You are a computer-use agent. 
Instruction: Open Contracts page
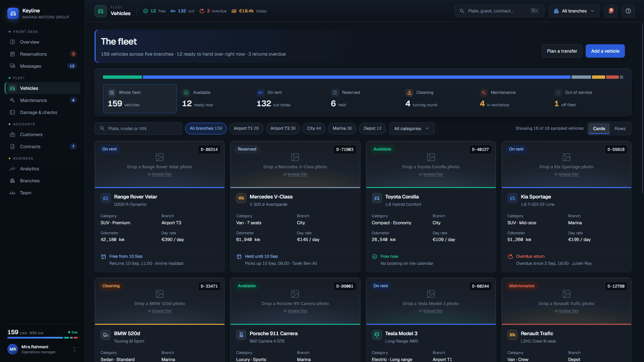[43, 146]
